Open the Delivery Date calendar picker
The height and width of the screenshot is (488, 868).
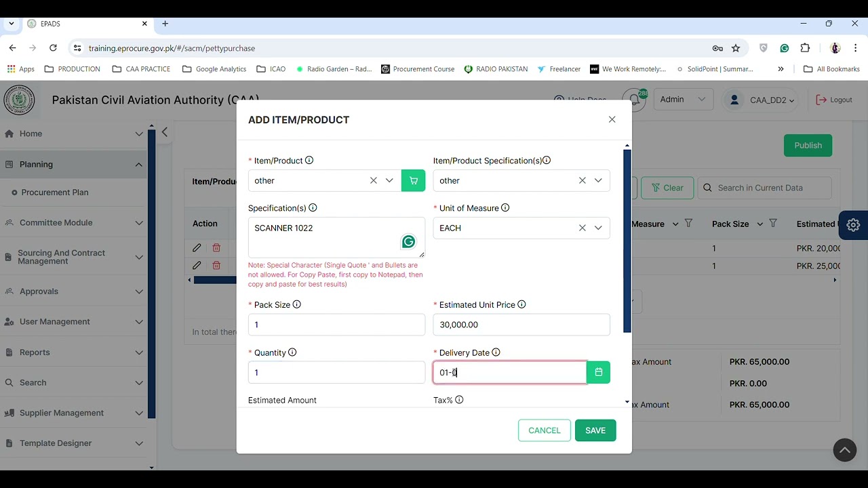coord(598,372)
